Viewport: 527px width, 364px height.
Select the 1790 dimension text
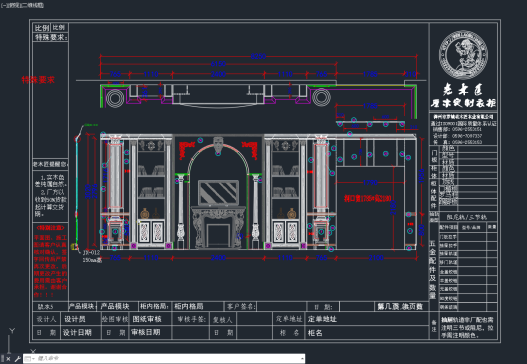(370, 183)
